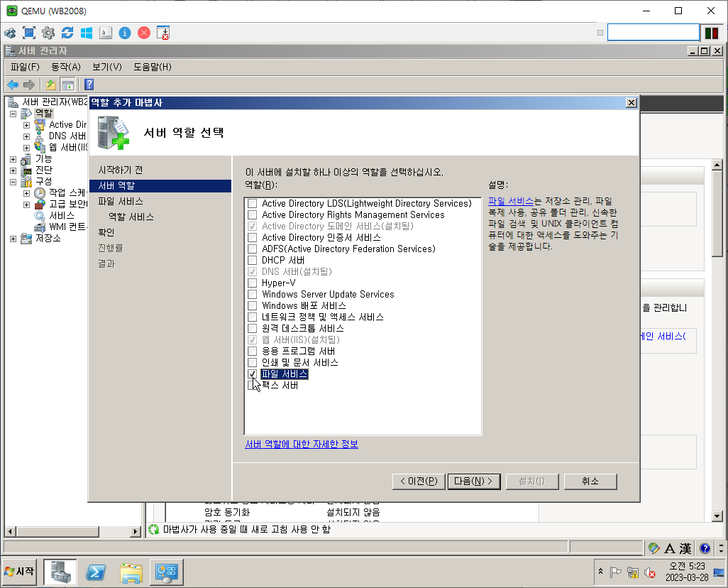728x588 pixels.
Task: Check Active Directory Rights Management Services
Action: point(252,214)
